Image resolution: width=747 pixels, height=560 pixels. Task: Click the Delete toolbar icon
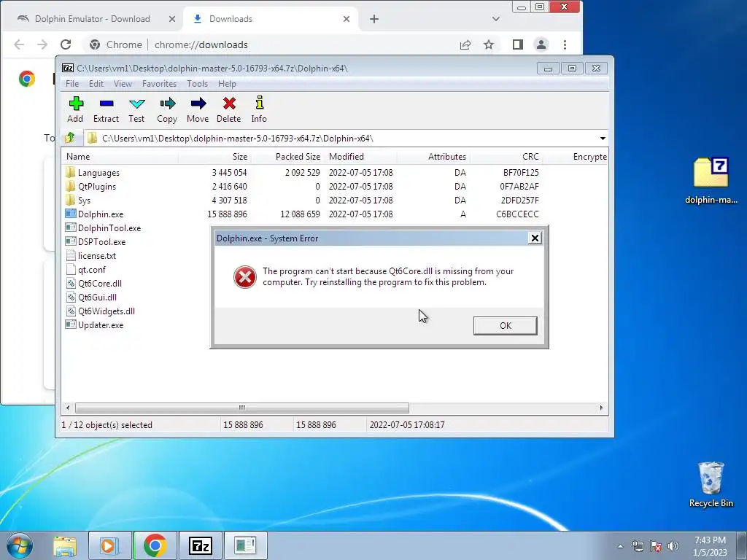pos(228,109)
